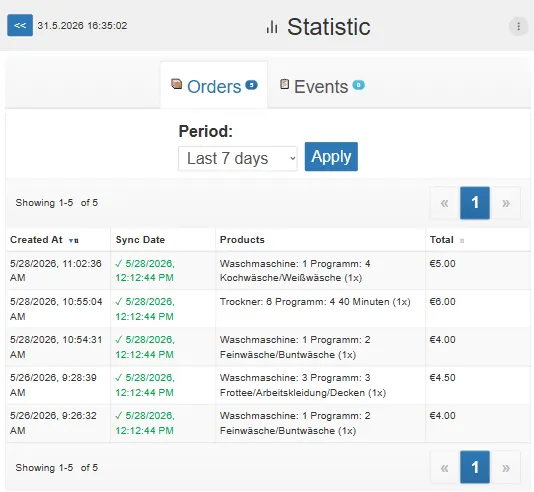
Task: Click the bar chart icon beside Statistic
Action: click(272, 27)
